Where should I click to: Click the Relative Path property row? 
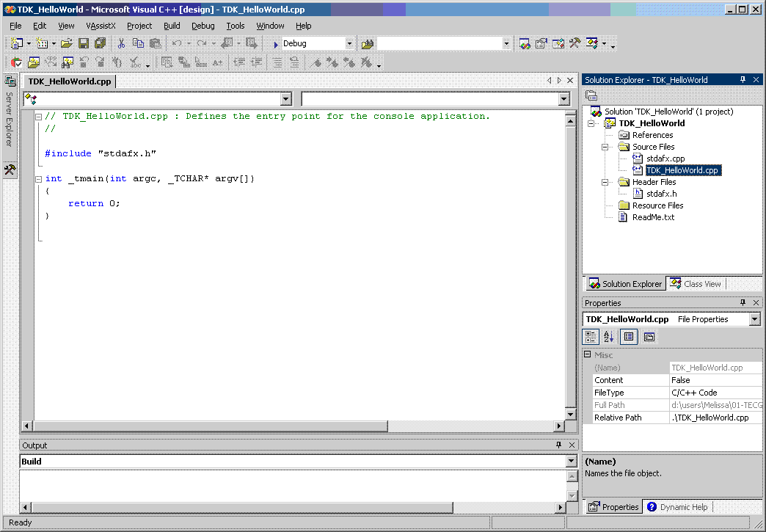pos(677,418)
